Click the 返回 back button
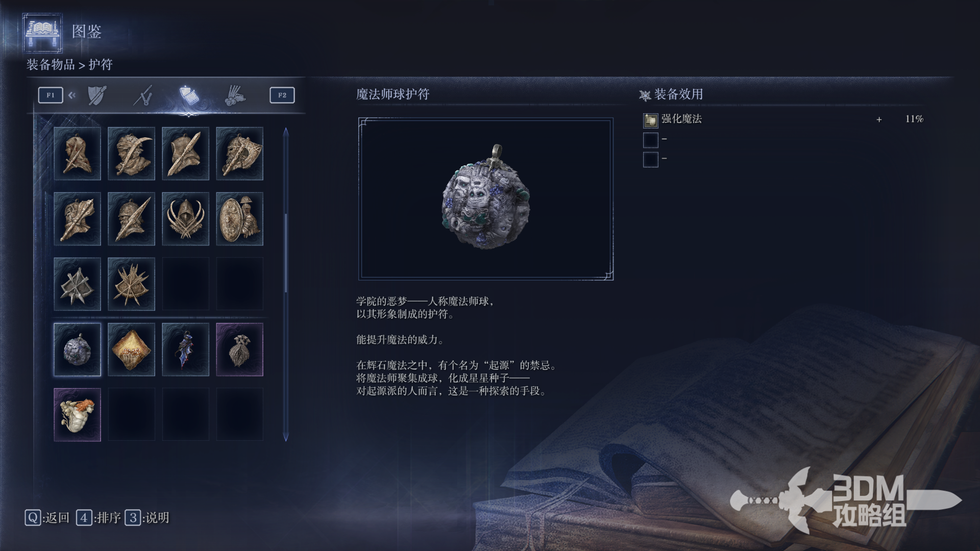The width and height of the screenshot is (980, 551). coord(47,518)
